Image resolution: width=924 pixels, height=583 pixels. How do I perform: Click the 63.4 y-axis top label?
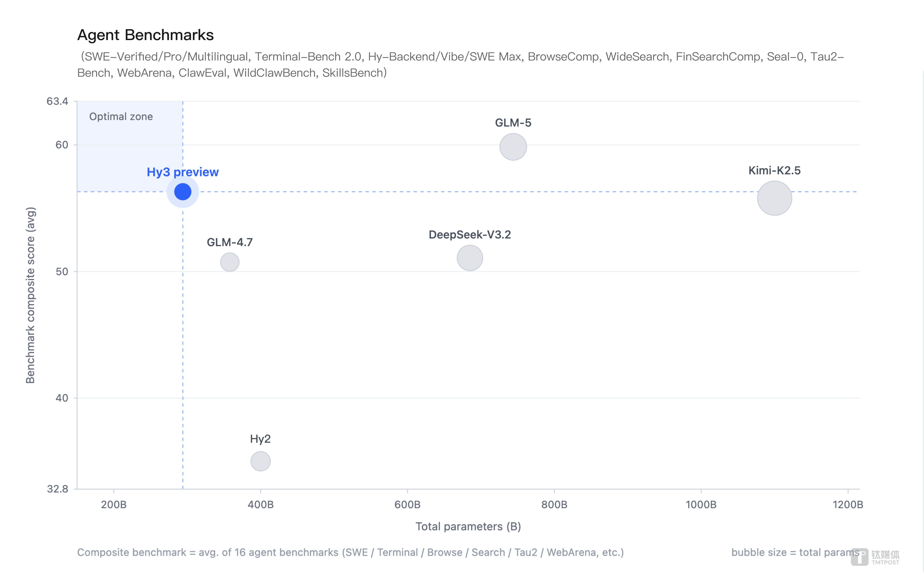click(x=57, y=102)
